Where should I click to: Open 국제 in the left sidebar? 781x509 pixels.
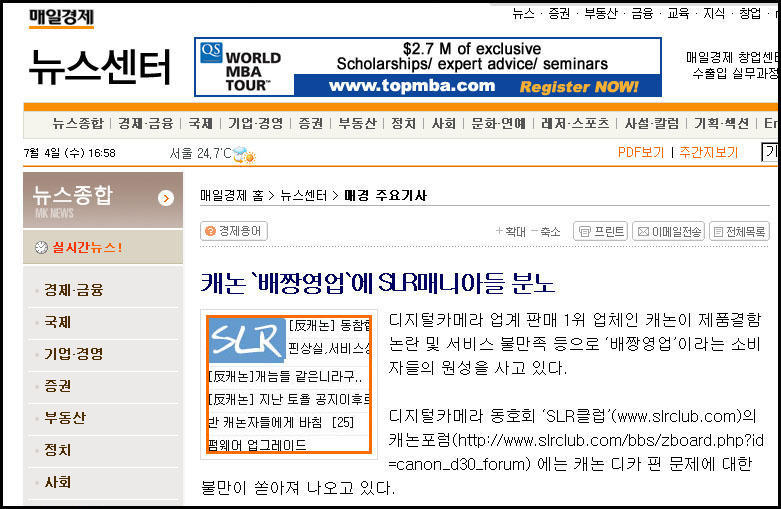pos(58,322)
